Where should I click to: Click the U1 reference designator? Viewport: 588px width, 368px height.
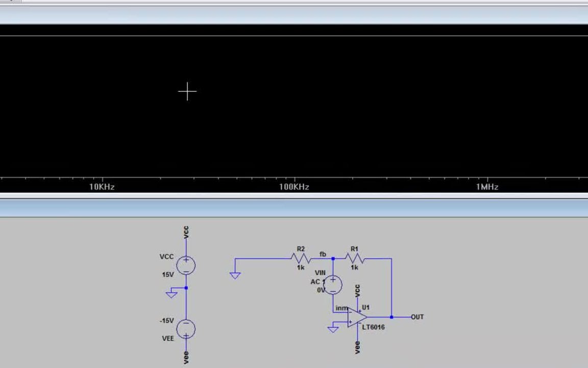[x=365, y=308]
